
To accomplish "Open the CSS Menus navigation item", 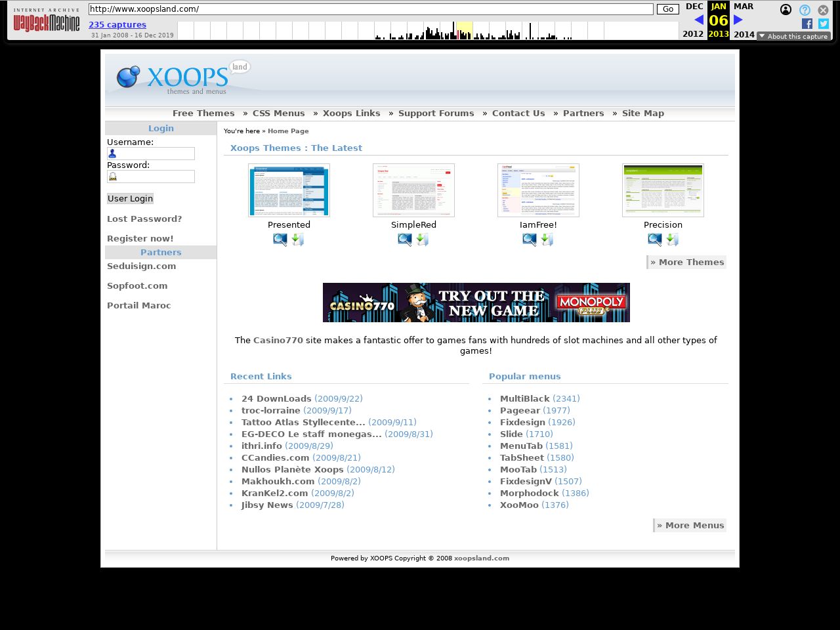I will (x=278, y=113).
